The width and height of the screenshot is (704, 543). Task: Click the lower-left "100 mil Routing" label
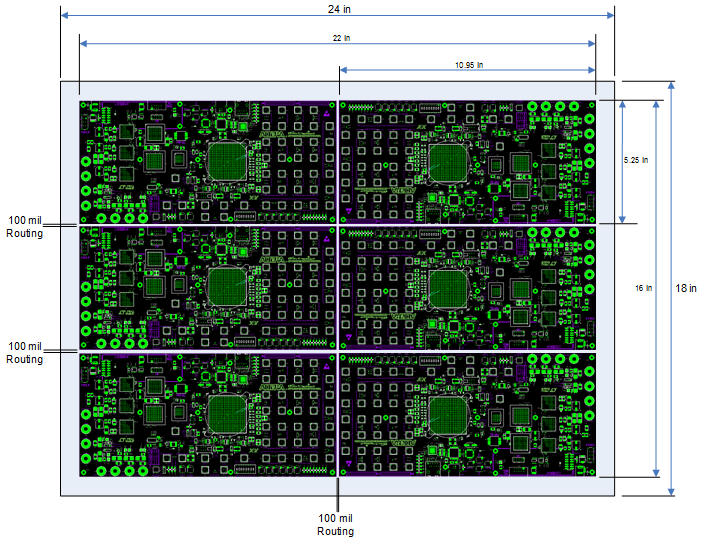(x=25, y=353)
